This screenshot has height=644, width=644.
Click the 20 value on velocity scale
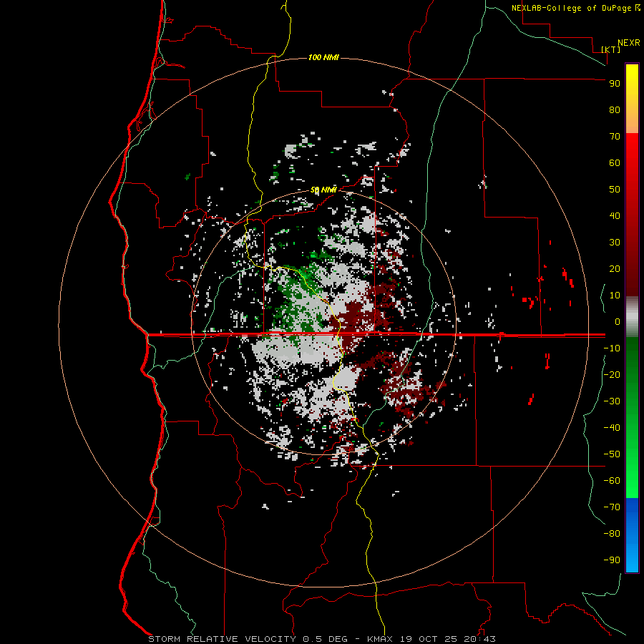(615, 269)
